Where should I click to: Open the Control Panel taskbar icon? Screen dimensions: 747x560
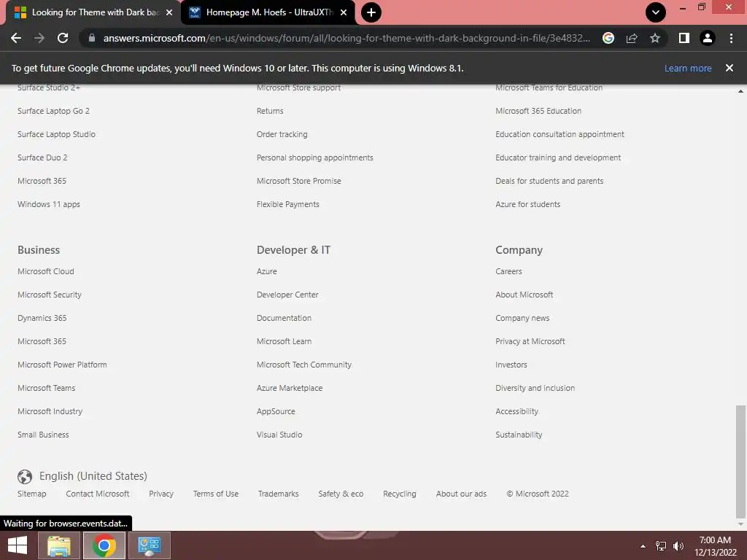tap(150, 545)
